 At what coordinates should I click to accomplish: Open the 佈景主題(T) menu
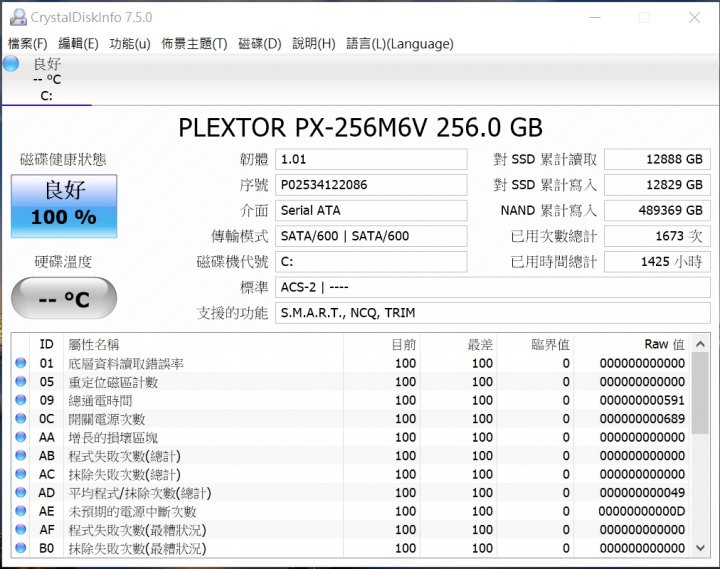coord(194,44)
